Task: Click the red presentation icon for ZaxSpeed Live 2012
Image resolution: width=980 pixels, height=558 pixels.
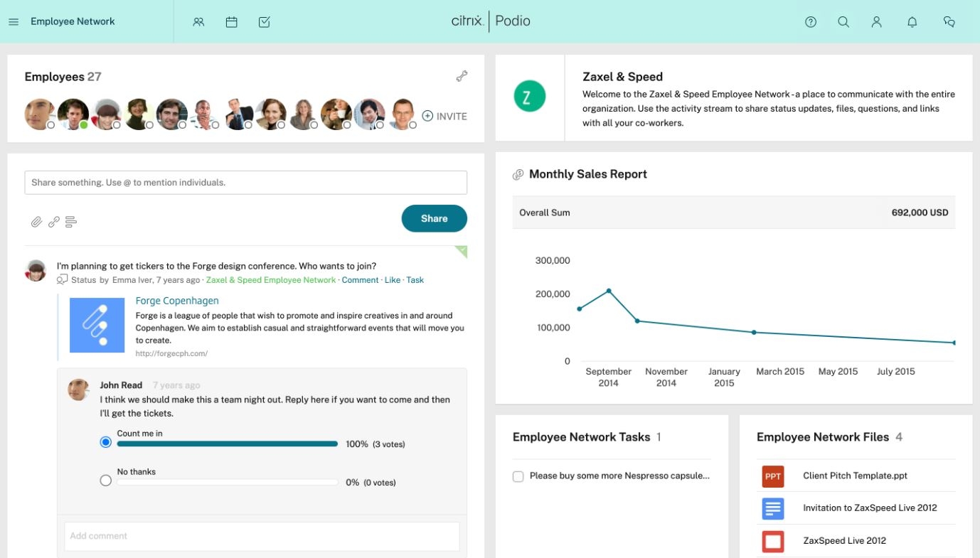Action: (x=773, y=541)
